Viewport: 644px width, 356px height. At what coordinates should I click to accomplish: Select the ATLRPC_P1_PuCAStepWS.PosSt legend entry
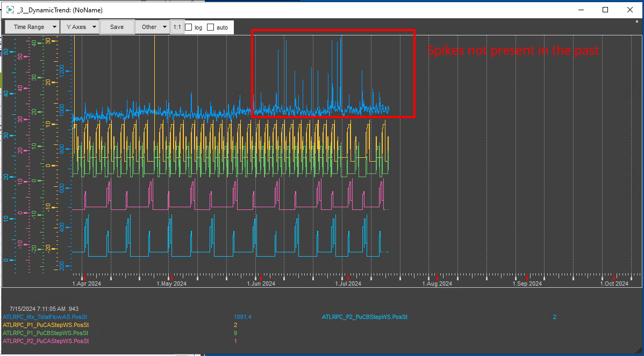(45, 325)
